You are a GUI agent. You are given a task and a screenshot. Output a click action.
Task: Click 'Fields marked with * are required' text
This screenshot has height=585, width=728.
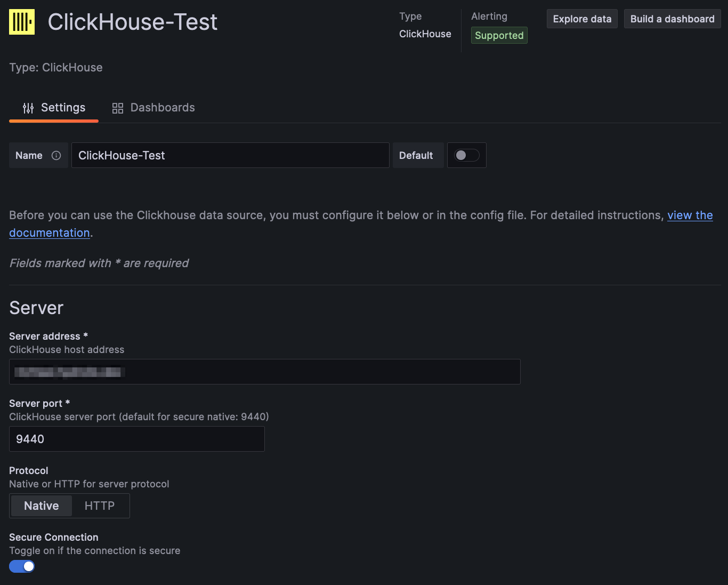point(99,263)
